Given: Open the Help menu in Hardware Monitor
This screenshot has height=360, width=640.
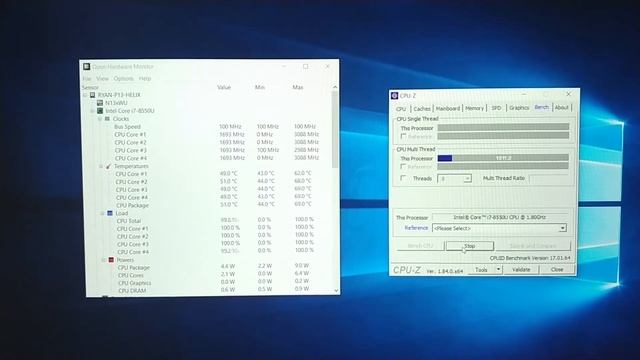Looking at the screenshot, I should pyautogui.click(x=145, y=78).
